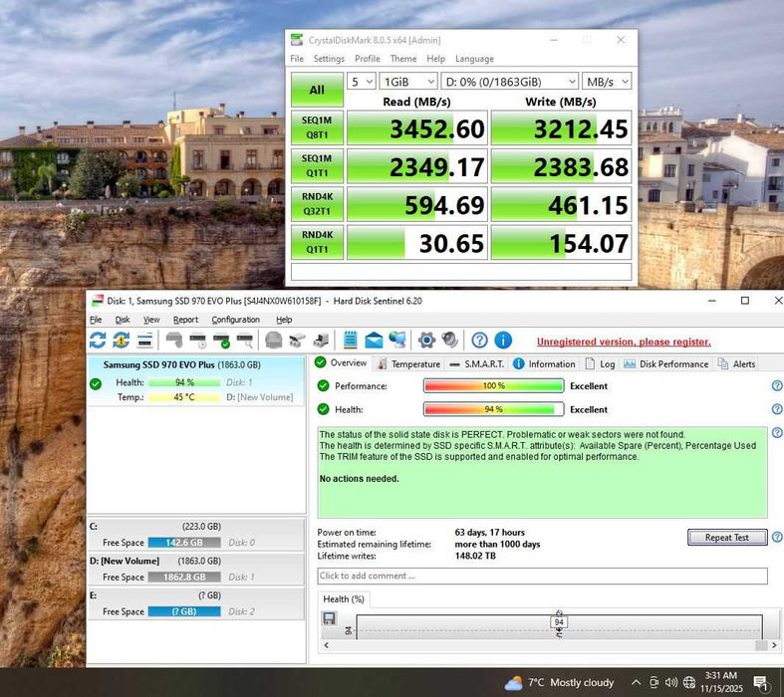Click the Repeat Test button
The image size is (784, 697).
727,537
